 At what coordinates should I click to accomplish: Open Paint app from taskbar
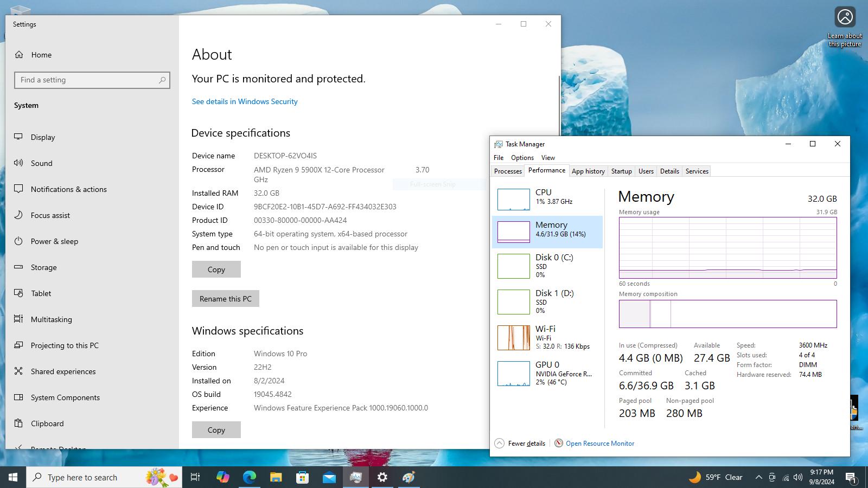[x=409, y=477]
